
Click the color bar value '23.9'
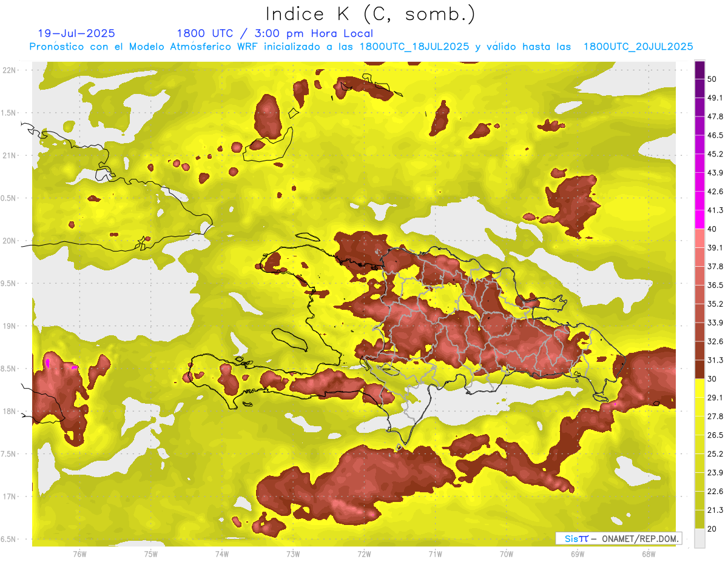click(715, 472)
